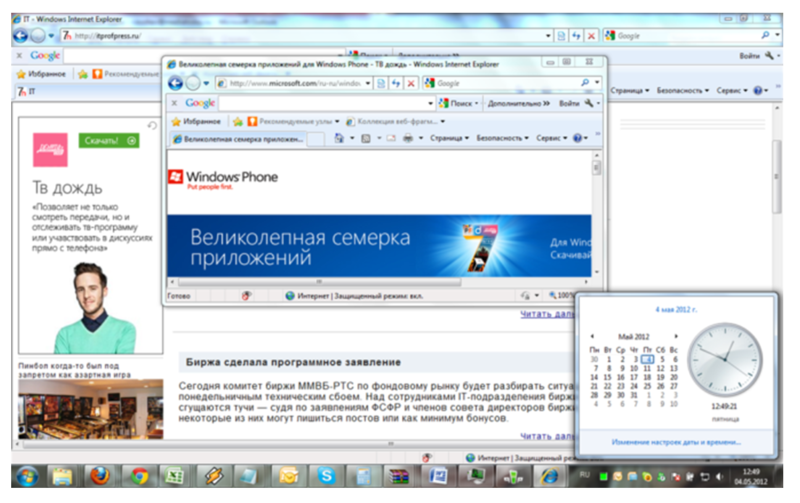Expand Коллекция веб-фрагментов dropdown
Screen dimensions: 800x503
pyautogui.click(x=443, y=121)
